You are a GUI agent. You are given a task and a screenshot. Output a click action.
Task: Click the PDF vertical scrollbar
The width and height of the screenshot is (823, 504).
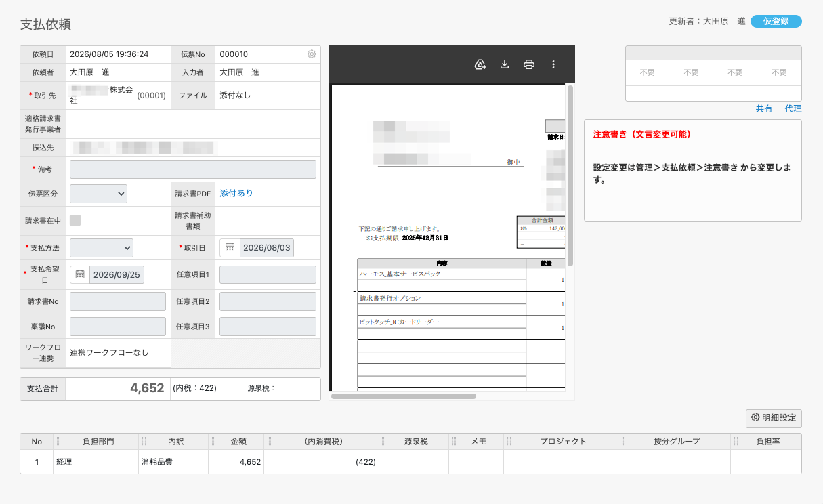570,175
